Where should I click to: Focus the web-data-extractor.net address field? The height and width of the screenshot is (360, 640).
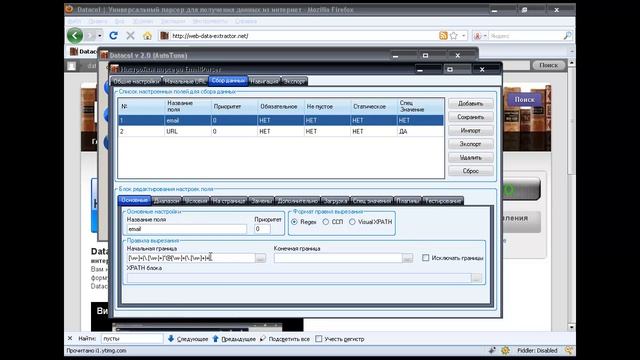tap(302, 36)
